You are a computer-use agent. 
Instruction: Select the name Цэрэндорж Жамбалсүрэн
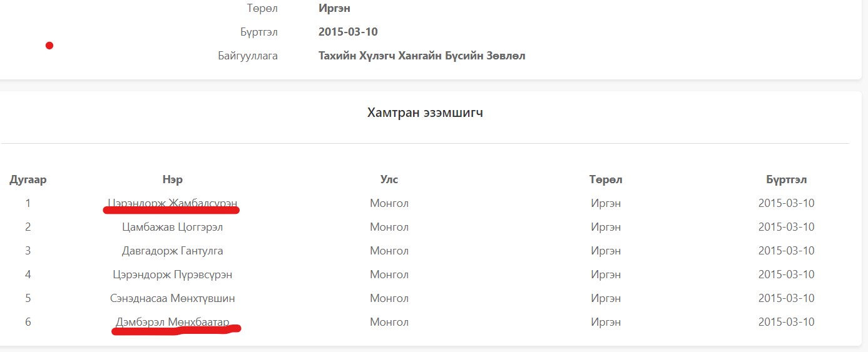pyautogui.click(x=173, y=203)
